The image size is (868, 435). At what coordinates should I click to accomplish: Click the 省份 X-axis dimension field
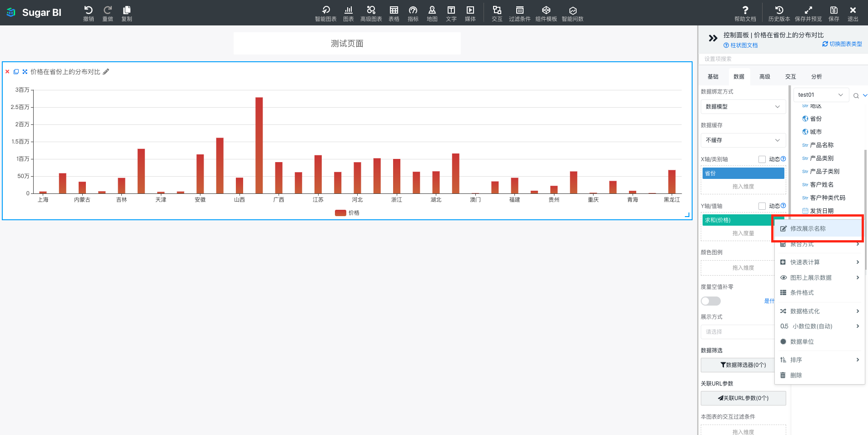coord(743,173)
